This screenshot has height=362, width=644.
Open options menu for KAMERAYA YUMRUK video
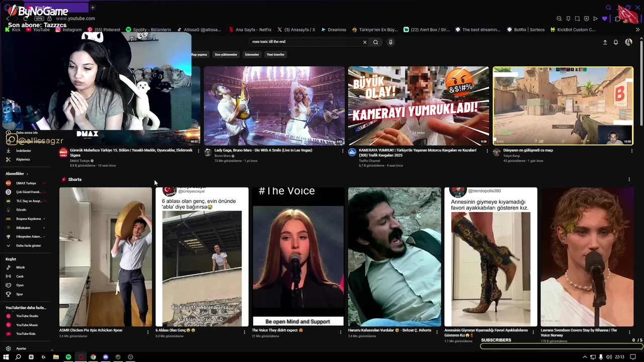487,151
